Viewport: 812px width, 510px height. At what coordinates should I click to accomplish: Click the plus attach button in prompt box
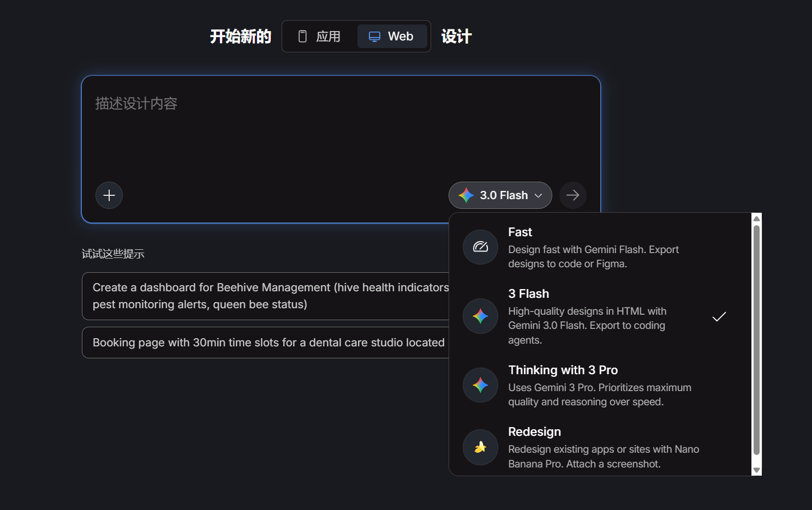pos(109,195)
